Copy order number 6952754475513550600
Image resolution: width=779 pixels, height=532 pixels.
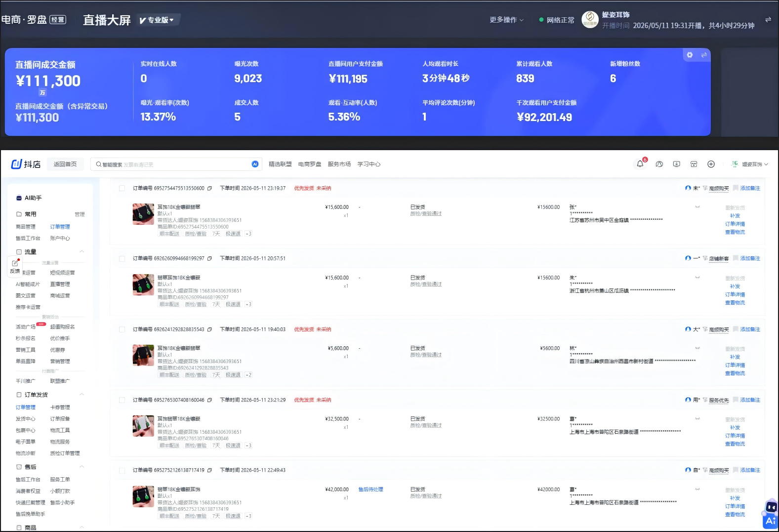pyautogui.click(x=209, y=188)
